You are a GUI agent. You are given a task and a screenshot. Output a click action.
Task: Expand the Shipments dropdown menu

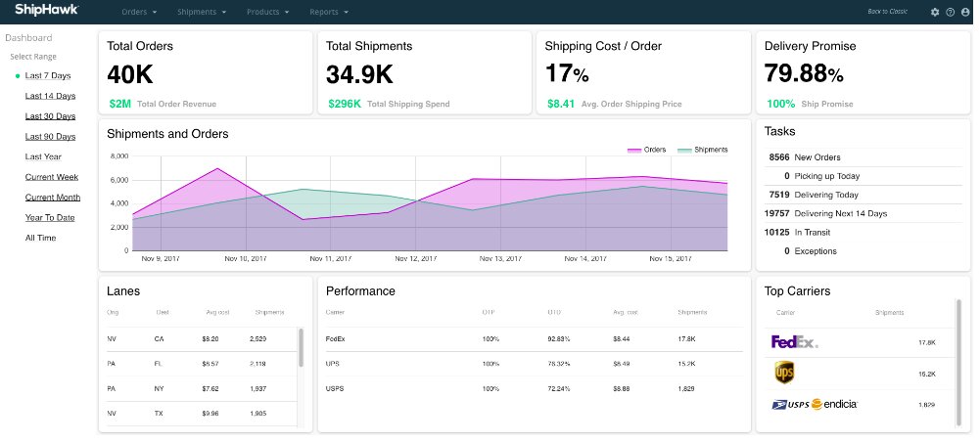point(202,12)
